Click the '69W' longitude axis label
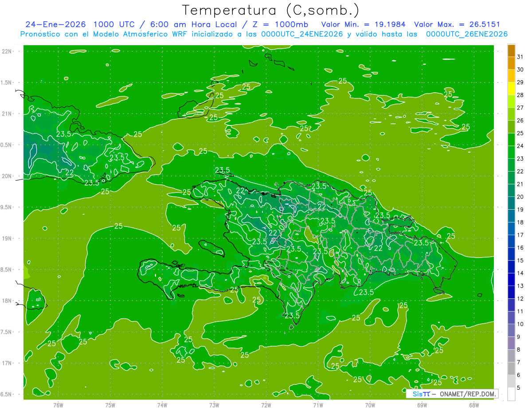This screenshot has height=411, width=532. point(422,405)
